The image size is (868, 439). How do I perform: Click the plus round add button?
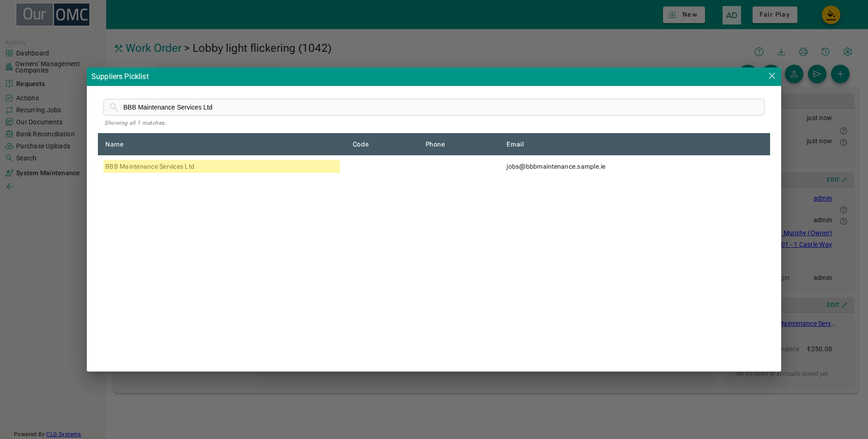840,74
